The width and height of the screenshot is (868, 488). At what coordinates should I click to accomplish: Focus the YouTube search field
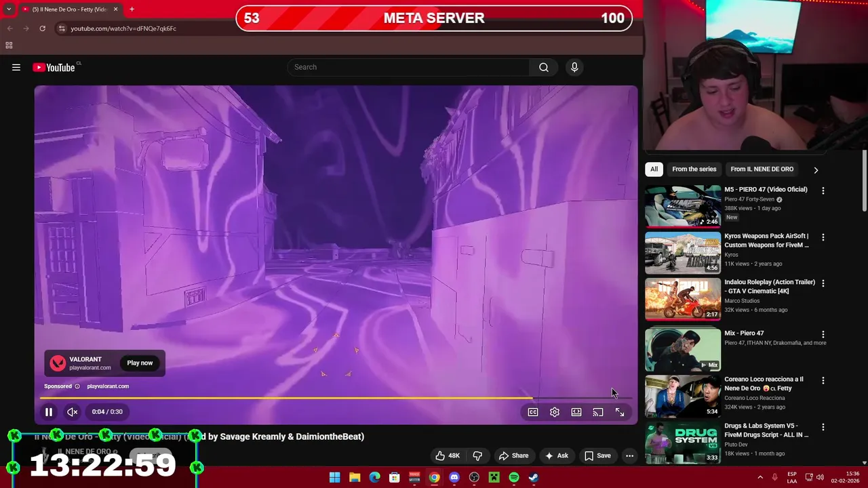click(409, 67)
